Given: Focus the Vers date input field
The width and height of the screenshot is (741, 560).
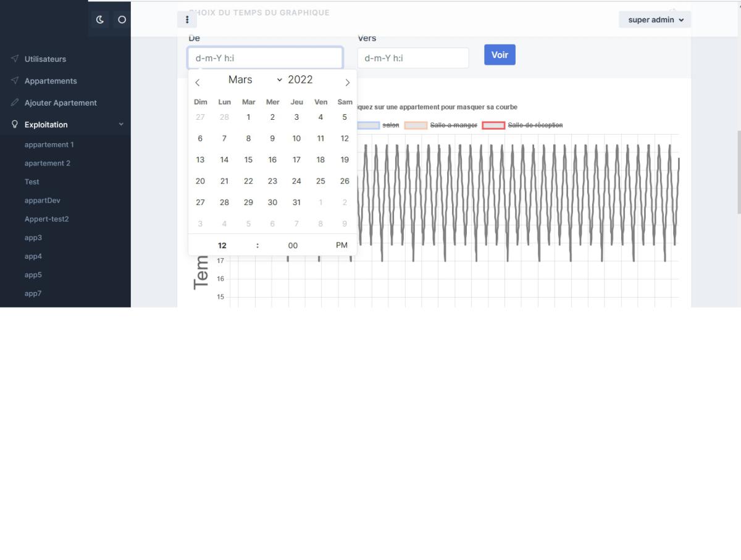Looking at the screenshot, I should pos(413,58).
